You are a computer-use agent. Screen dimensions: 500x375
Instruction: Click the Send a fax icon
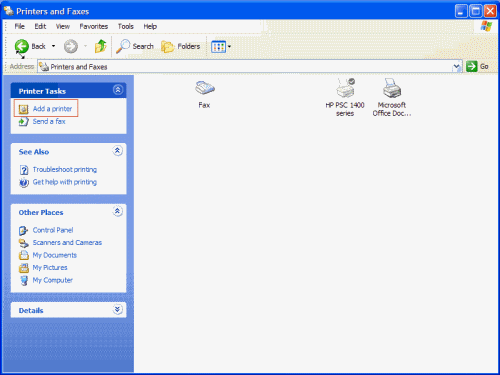23,122
